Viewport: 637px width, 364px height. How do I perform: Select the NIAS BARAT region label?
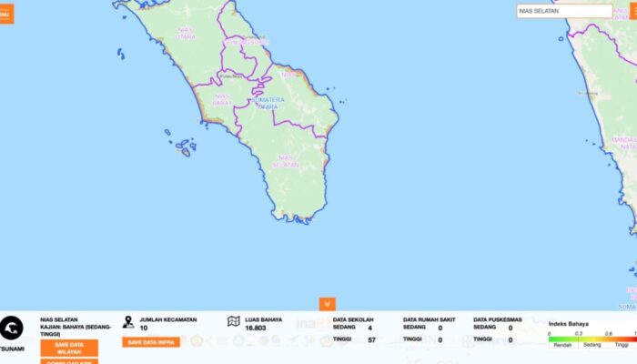coord(222,99)
